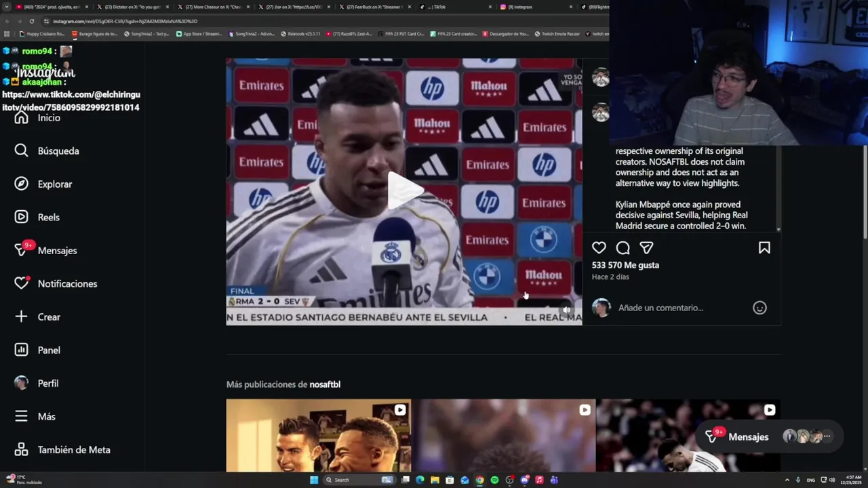Click the caption panel scrollbar
The width and height of the screenshot is (868, 488).
tap(778, 190)
